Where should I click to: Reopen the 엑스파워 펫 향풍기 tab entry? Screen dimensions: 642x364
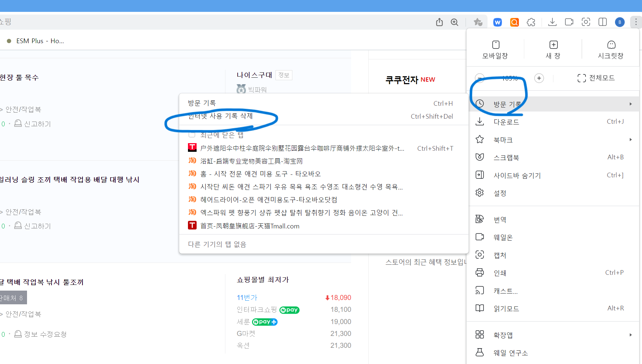(x=324, y=213)
